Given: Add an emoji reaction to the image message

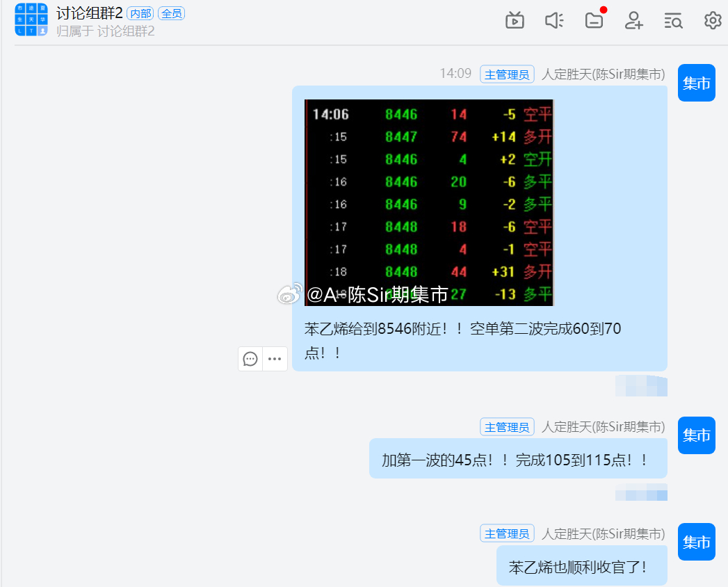Looking at the screenshot, I should click(250, 359).
